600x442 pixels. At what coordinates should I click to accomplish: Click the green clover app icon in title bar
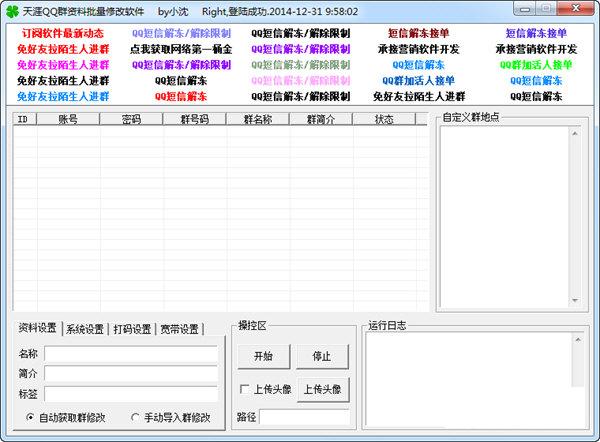[12, 11]
